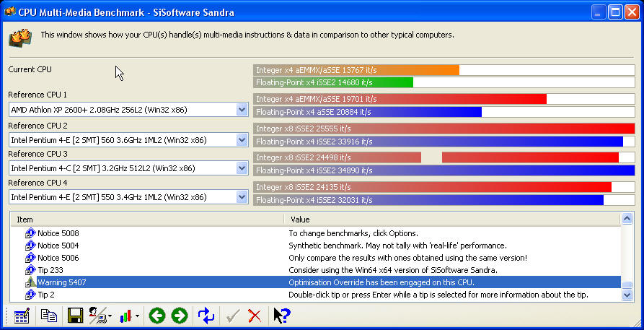This screenshot has height=330, width=644.
Task: Save results with the floppy disk icon
Action: [x=76, y=316]
